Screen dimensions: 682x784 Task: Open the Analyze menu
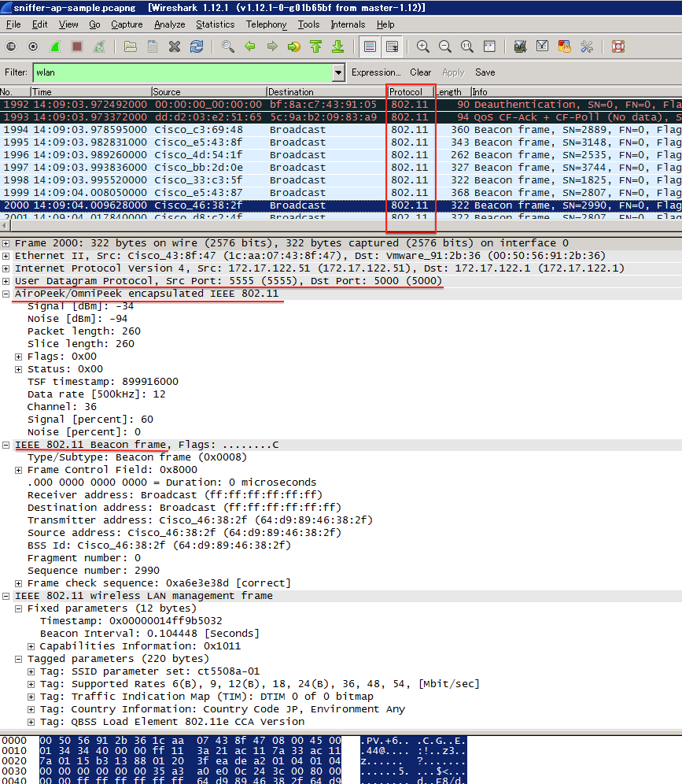pos(169,24)
